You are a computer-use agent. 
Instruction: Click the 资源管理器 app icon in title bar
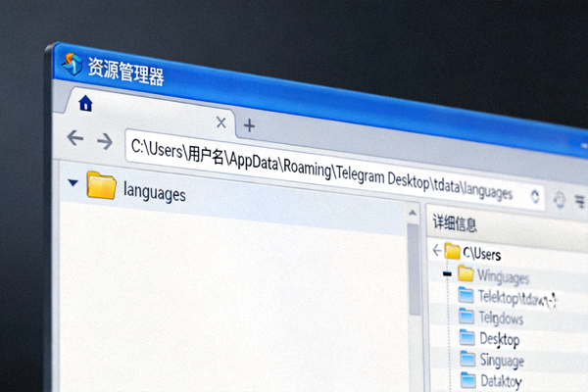tap(73, 64)
